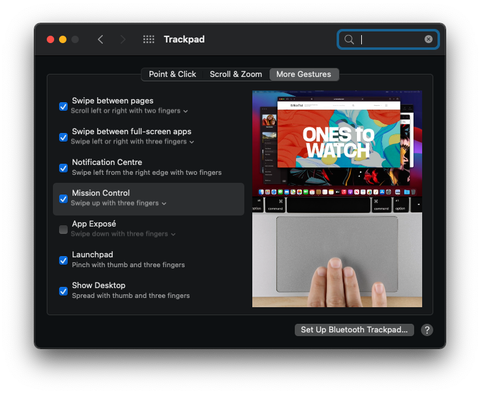Click 'Pinch with thumb and three fingers' text
480x394 pixels.
pos(128,265)
